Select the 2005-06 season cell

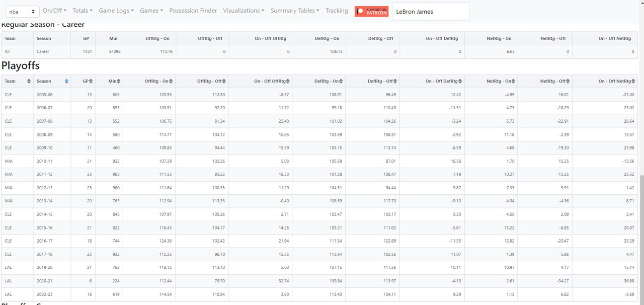pos(51,95)
